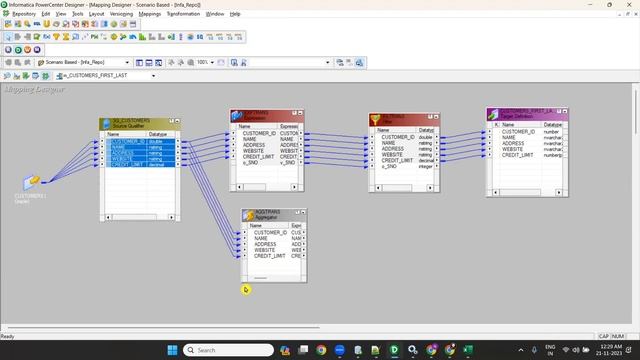
Task: Click the highlighted rightmost icon after search box
Action: point(359,62)
